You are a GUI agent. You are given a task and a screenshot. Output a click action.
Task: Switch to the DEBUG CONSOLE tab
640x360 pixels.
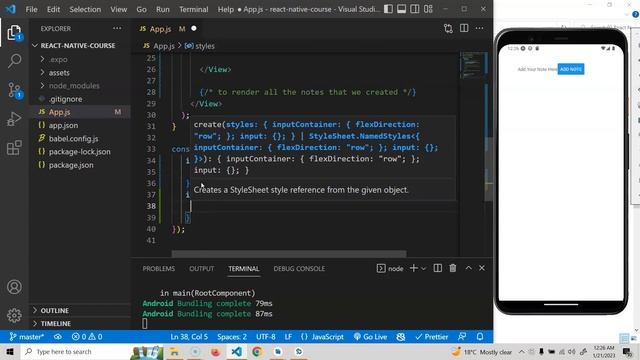(299, 269)
